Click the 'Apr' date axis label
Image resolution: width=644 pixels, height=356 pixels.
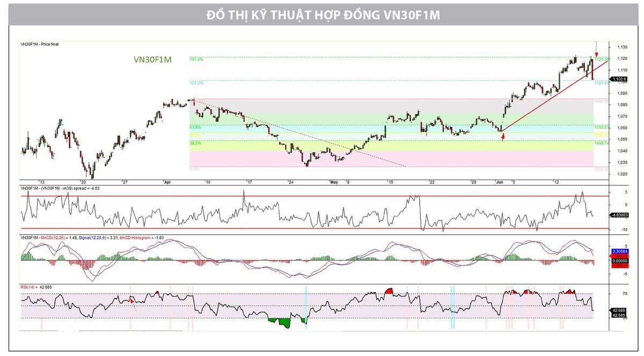[166, 182]
